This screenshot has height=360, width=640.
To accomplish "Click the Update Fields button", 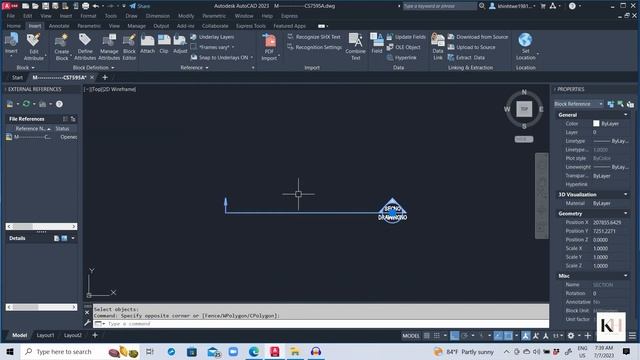I will (x=406, y=37).
